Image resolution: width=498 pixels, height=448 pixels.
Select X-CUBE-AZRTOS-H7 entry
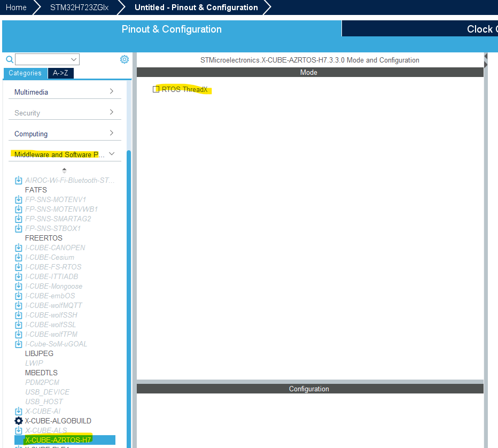[x=65, y=440]
